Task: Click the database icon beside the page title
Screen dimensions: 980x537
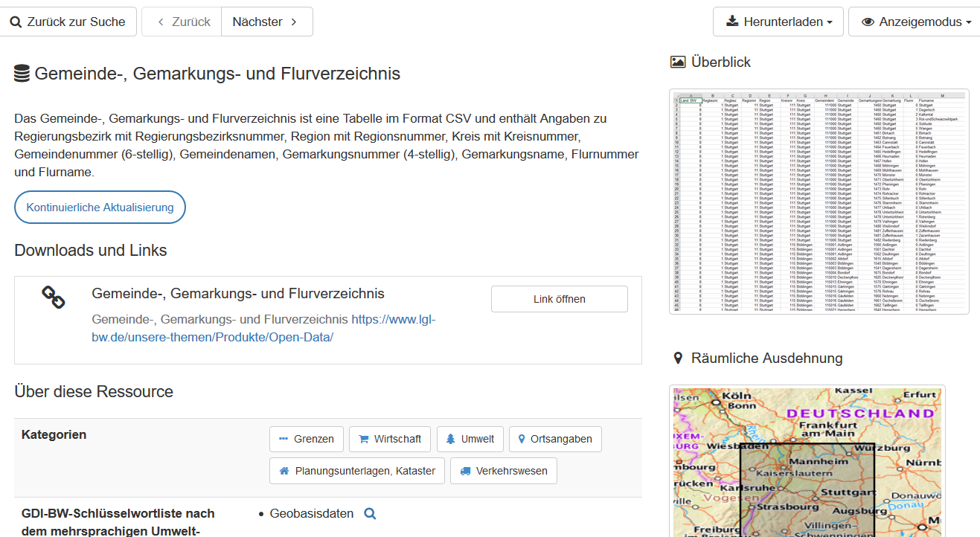Action: (x=22, y=74)
